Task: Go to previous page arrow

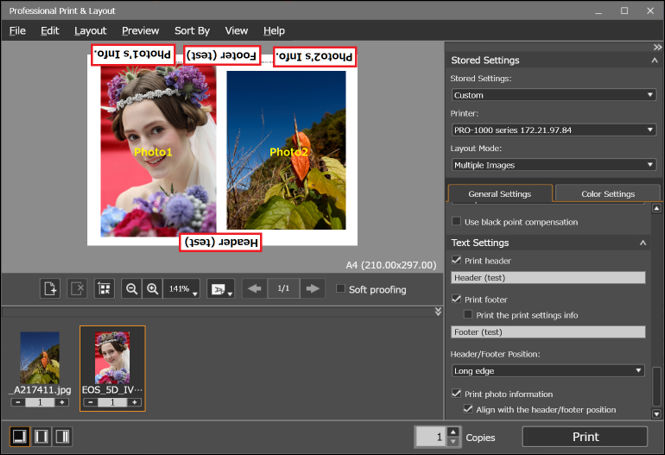Action: (x=254, y=289)
